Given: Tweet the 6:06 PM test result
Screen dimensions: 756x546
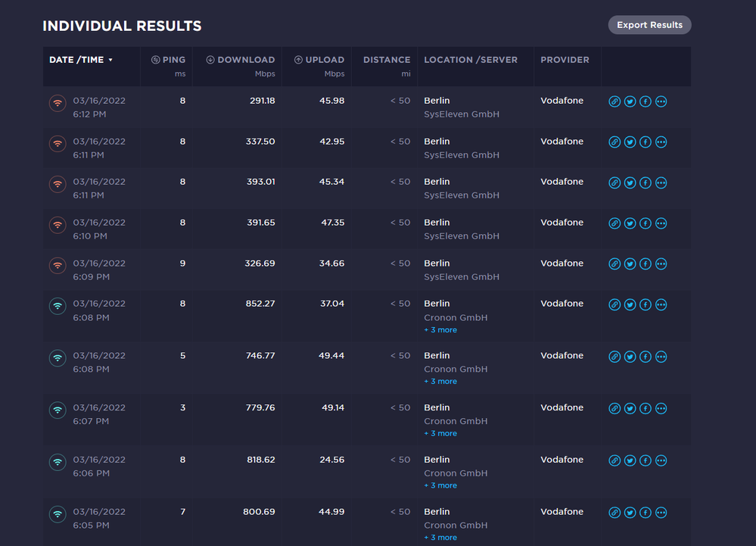Looking at the screenshot, I should [x=630, y=460].
